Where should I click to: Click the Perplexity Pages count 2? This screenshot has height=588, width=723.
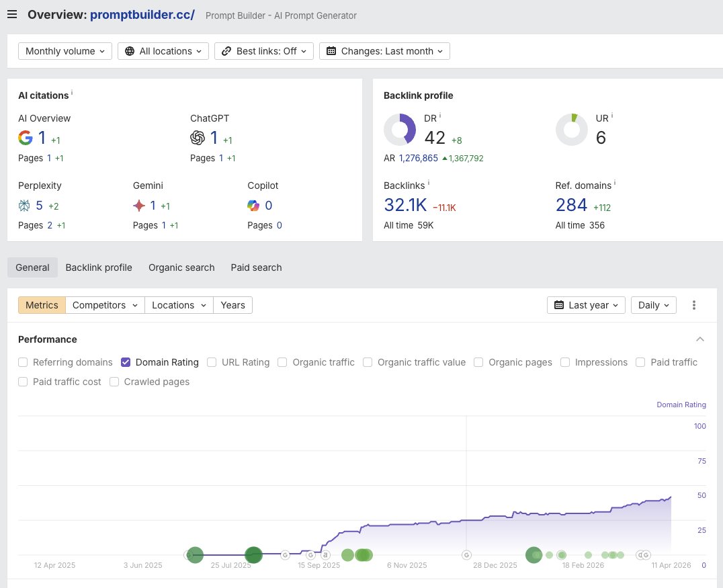pyautogui.click(x=49, y=226)
